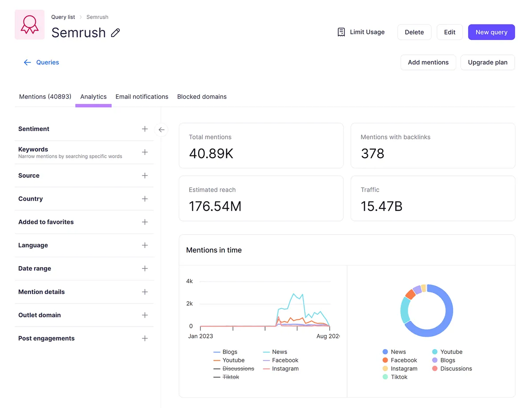Toggle Blogs series in line chart legend
The width and height of the screenshot is (532, 408).
click(226, 352)
